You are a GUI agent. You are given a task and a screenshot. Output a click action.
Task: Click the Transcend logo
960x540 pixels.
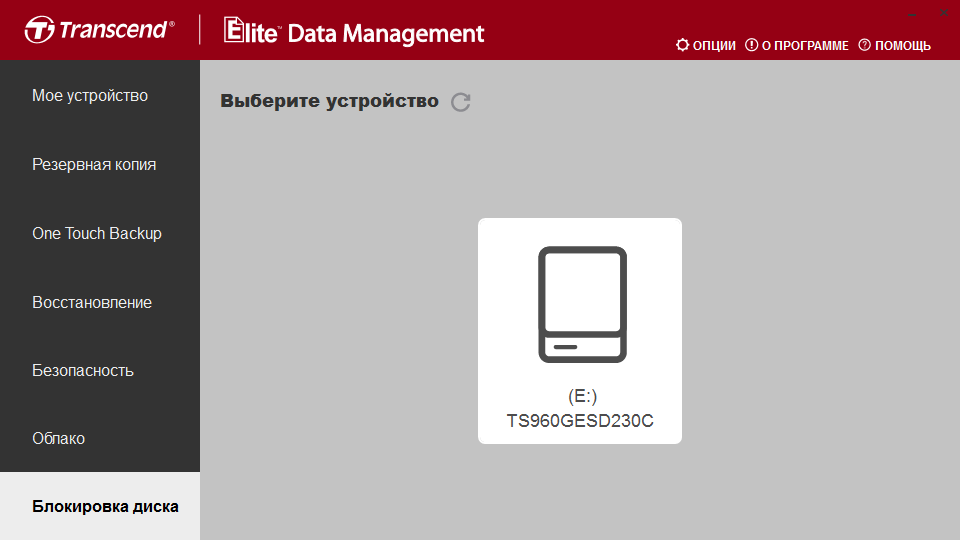tap(99, 29)
